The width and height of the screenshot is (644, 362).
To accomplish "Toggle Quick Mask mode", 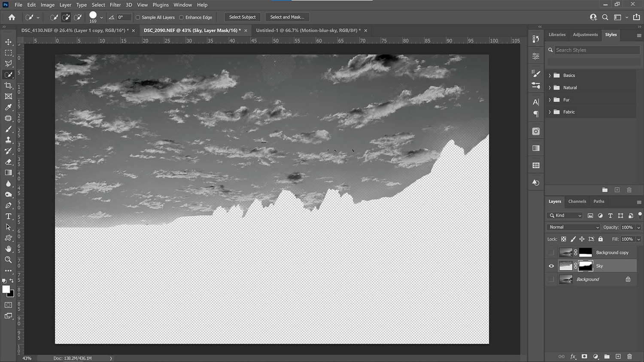I will point(8,305).
